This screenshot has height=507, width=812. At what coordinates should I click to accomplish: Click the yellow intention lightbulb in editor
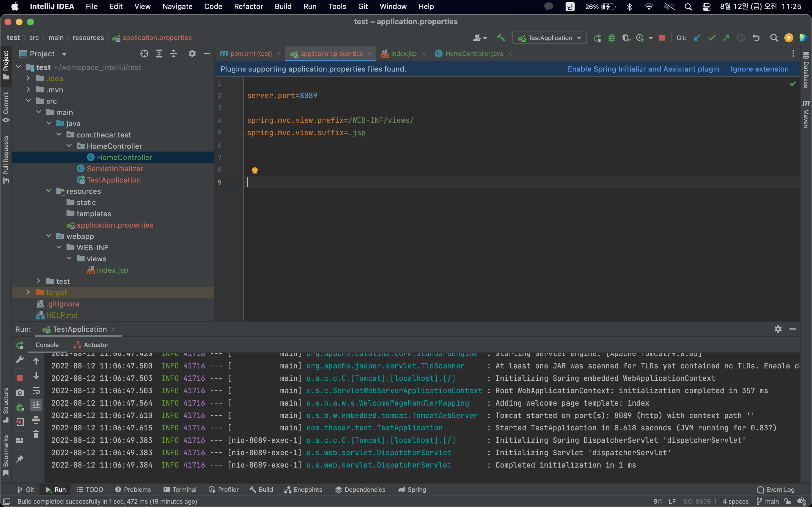(x=255, y=171)
